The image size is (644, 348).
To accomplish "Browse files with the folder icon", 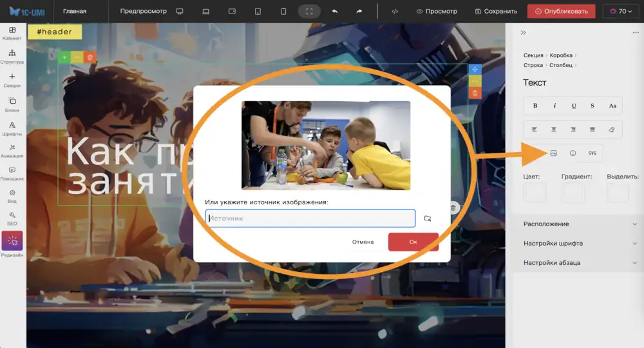I will (428, 219).
